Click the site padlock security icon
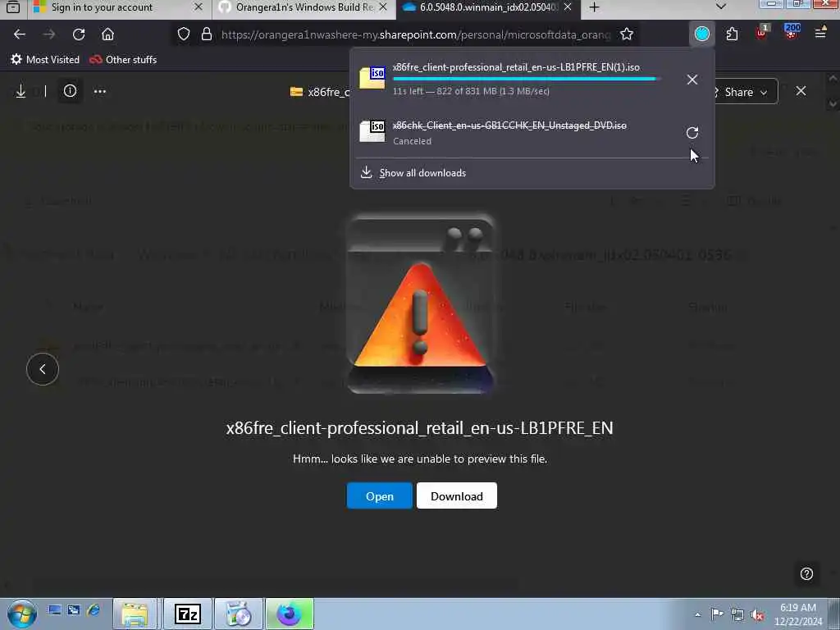The width and height of the screenshot is (840, 630). [x=206, y=34]
